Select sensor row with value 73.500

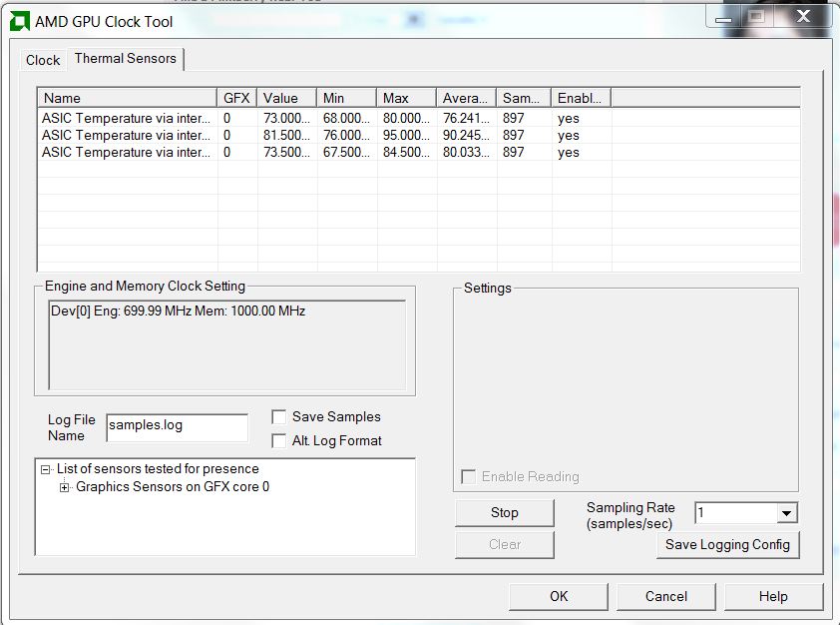point(419,152)
